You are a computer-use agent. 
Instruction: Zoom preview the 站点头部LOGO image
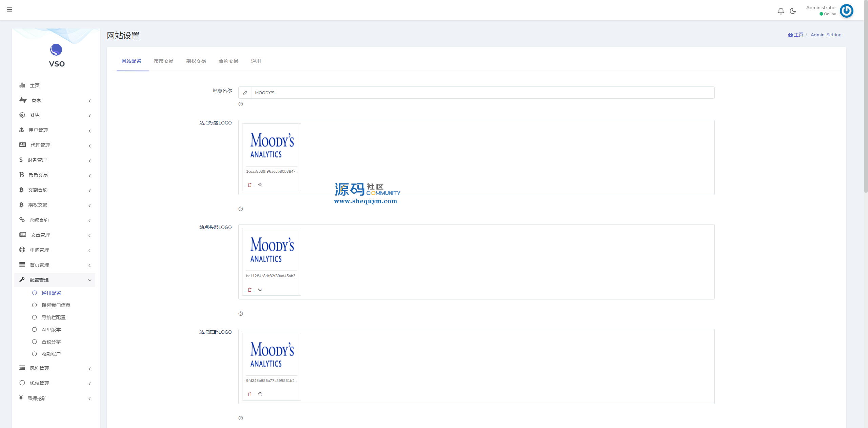click(260, 290)
